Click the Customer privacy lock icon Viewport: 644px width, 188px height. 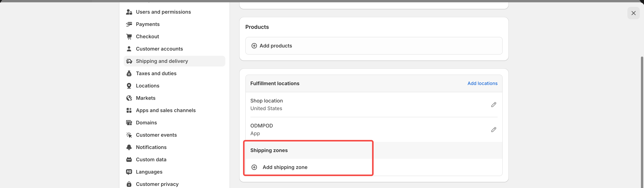tap(129, 184)
